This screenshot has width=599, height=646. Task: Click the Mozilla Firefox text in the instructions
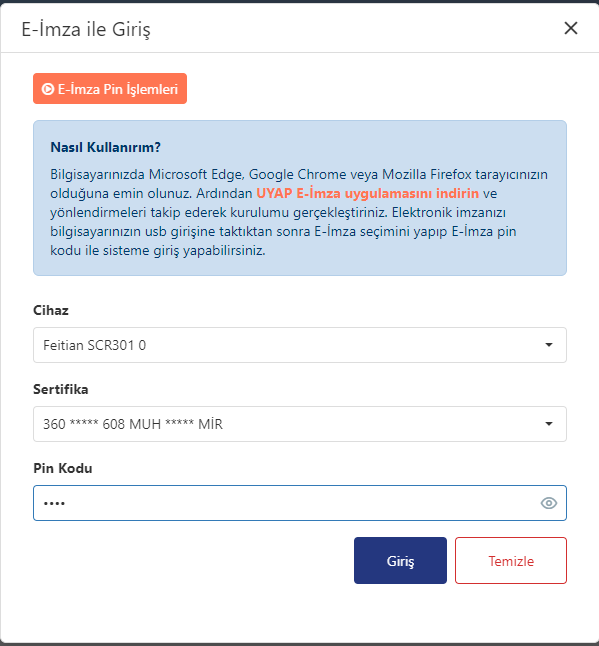point(427,174)
